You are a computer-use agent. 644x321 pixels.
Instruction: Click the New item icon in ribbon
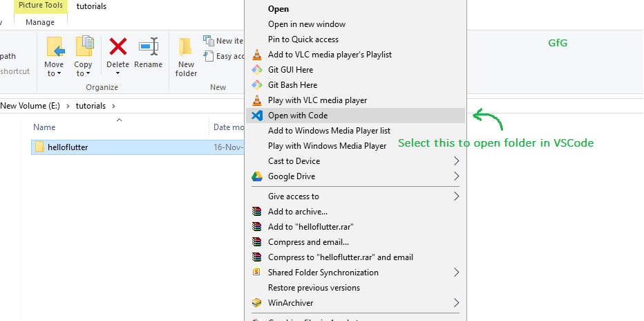click(x=209, y=40)
